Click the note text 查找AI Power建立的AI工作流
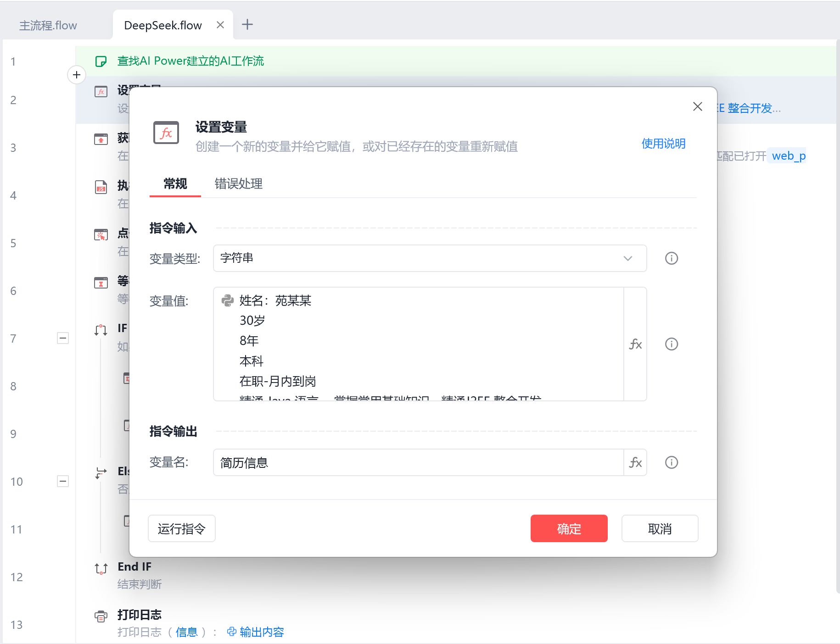The image size is (840, 644). point(190,61)
